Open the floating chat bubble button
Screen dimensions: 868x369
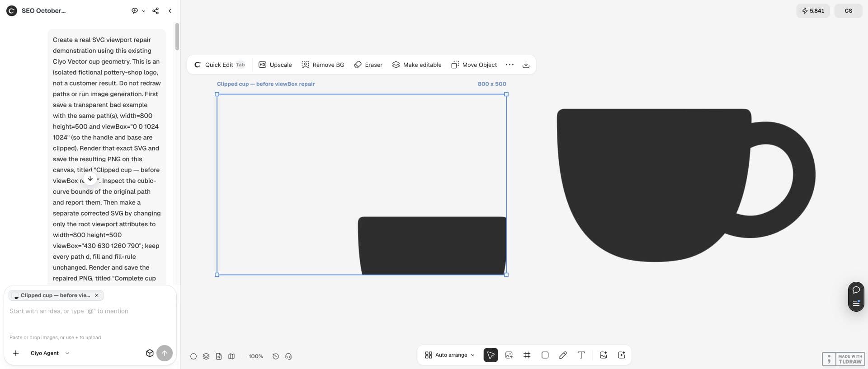856,290
